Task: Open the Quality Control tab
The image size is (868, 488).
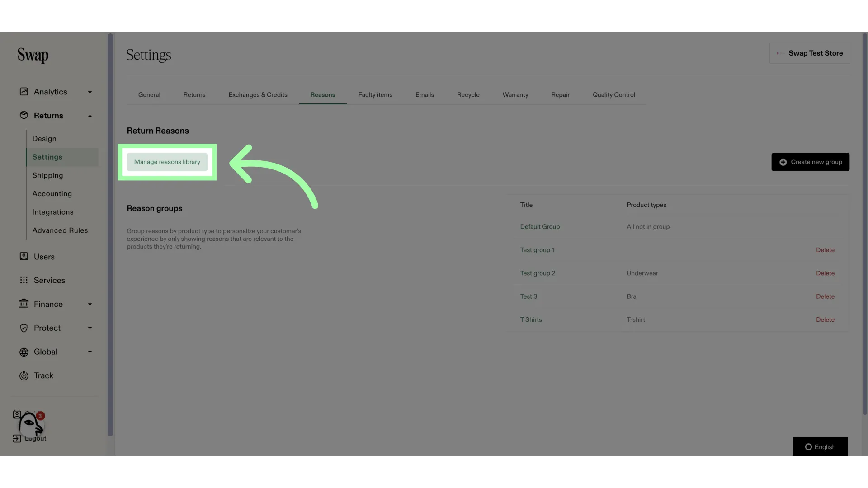Action: pyautogui.click(x=614, y=95)
